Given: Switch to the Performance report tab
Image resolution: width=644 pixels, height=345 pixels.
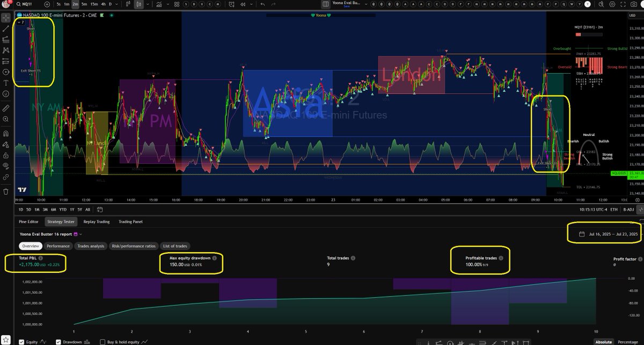Looking at the screenshot, I should click(57, 246).
